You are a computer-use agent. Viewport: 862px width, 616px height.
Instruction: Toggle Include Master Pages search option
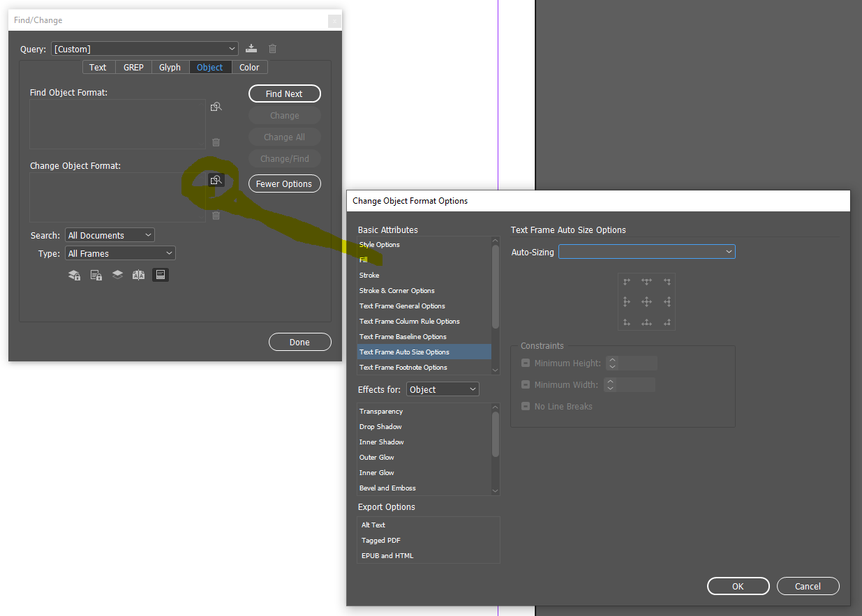138,274
